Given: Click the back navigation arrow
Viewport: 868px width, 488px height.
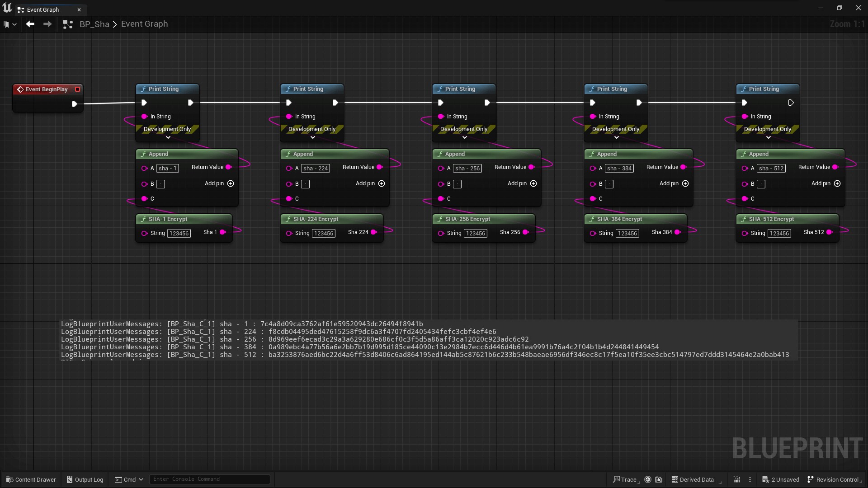Looking at the screenshot, I should [x=30, y=24].
